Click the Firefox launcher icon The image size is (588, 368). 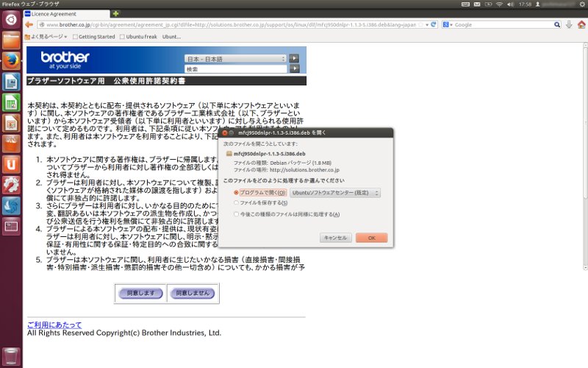coord(11,61)
